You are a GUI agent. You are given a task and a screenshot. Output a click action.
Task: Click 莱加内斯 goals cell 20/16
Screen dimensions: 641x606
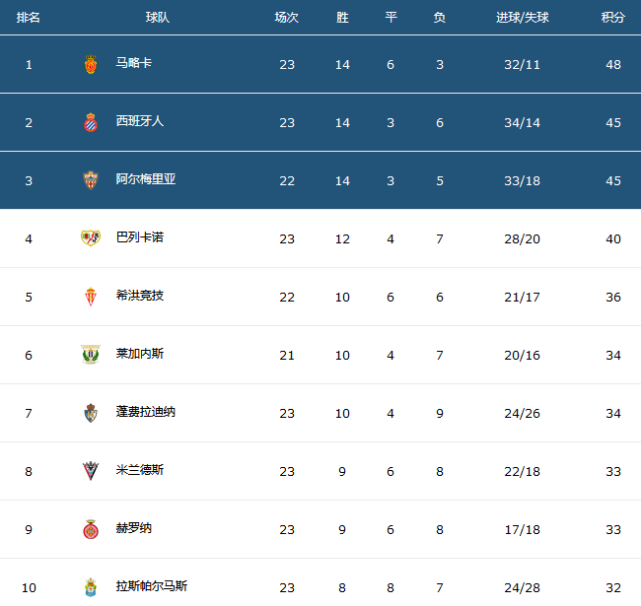pos(521,355)
